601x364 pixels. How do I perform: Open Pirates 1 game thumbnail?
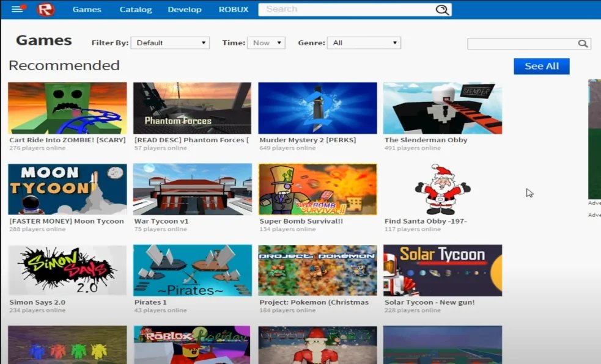click(193, 270)
